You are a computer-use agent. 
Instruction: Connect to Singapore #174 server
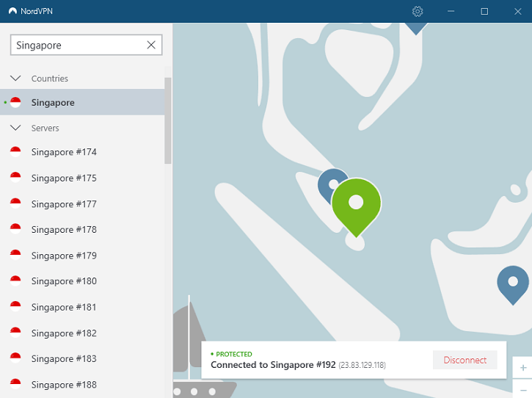click(82, 152)
